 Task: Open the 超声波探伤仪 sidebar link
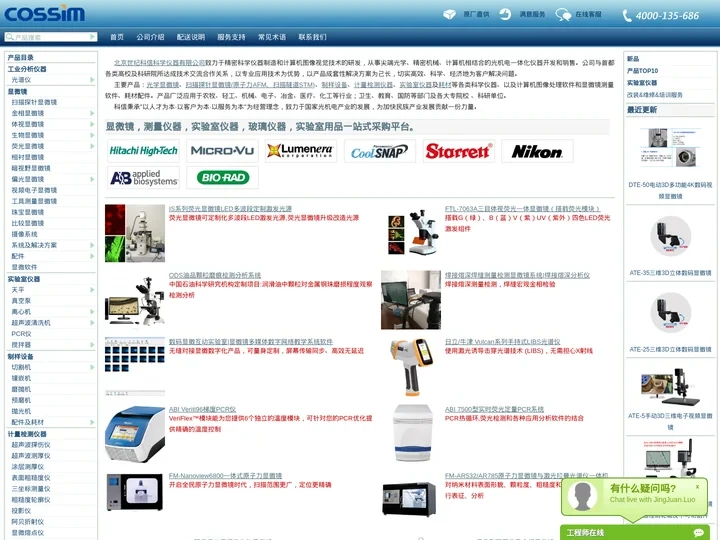tap(31, 444)
